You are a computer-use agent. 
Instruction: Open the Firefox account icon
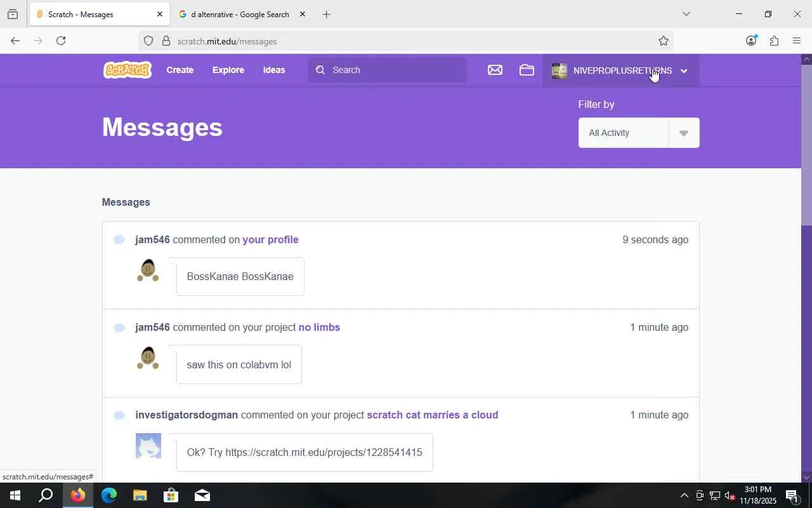point(751,41)
